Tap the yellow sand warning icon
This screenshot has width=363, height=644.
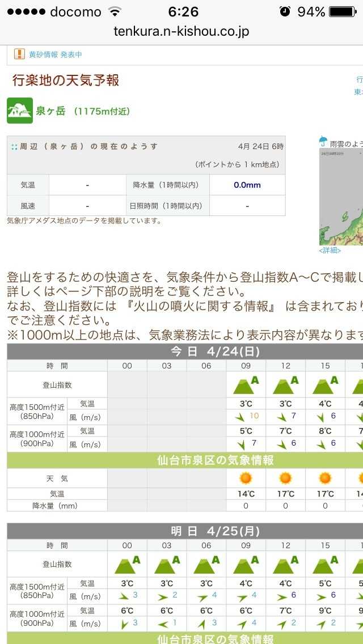[x=20, y=54]
